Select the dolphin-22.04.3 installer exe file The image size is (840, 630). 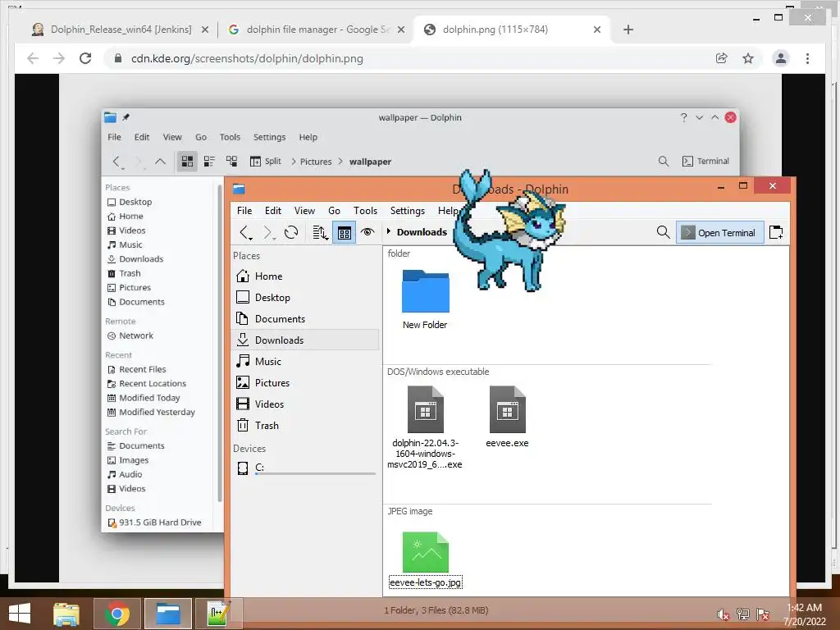426,409
